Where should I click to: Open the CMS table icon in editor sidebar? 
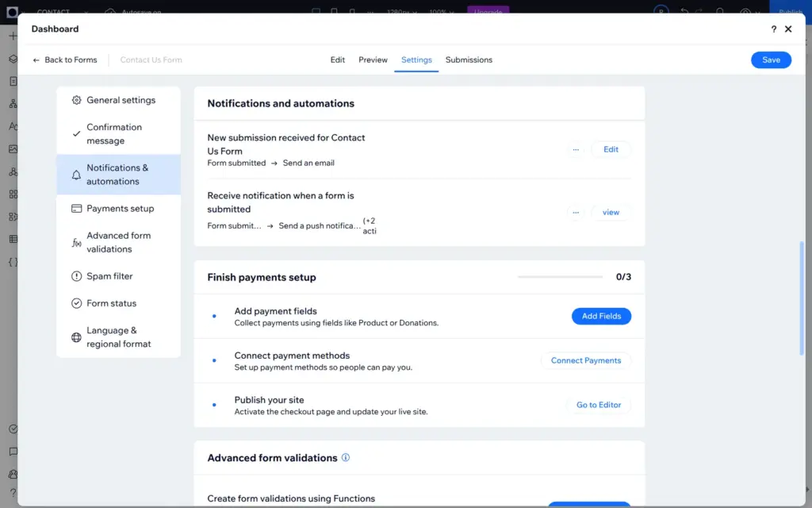coord(13,239)
